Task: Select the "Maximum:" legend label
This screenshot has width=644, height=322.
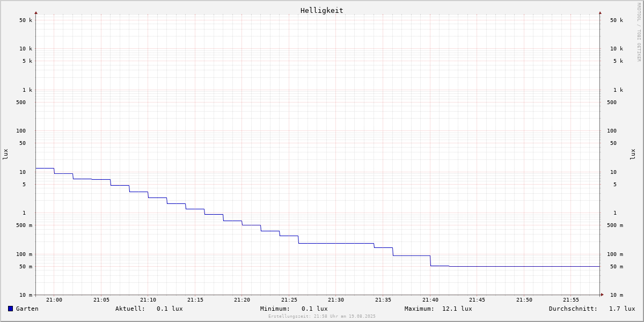Action: coord(420,309)
